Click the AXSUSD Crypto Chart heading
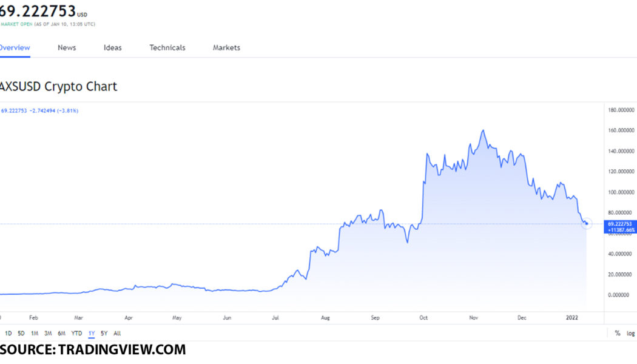This screenshot has height=364, width=637. [x=58, y=86]
